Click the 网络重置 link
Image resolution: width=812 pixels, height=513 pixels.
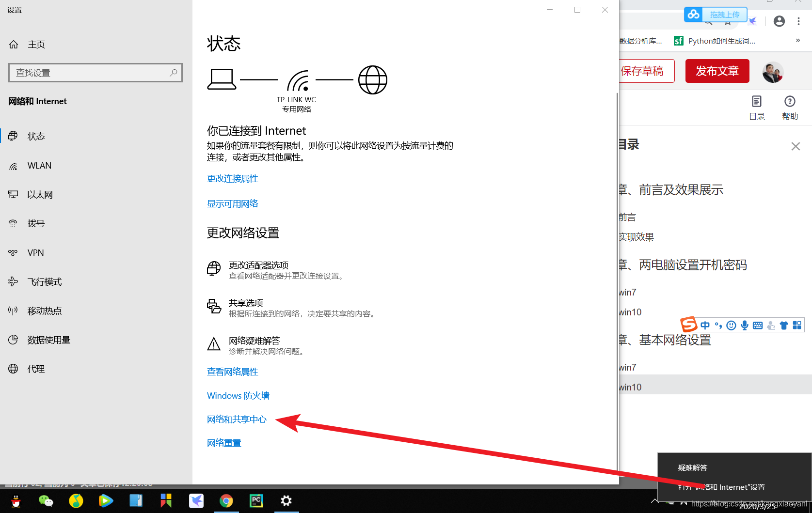(x=224, y=443)
